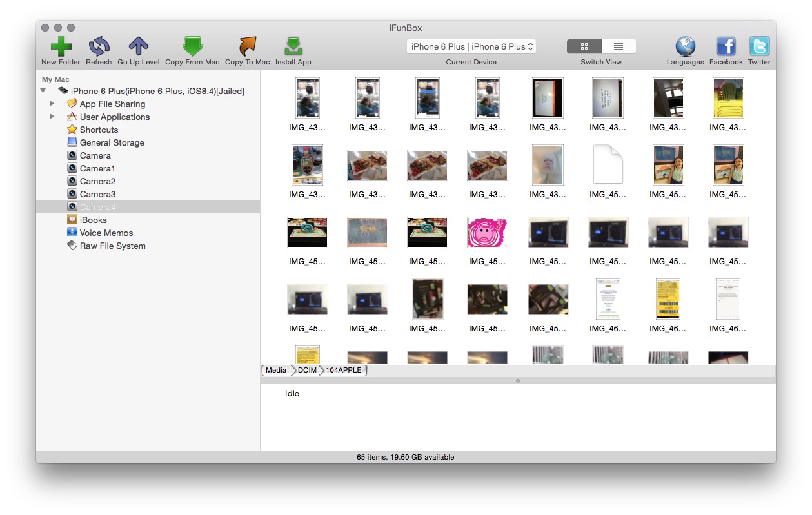The image size is (812, 515).
Task: Select Voice Memos in the sidebar
Action: [106, 233]
